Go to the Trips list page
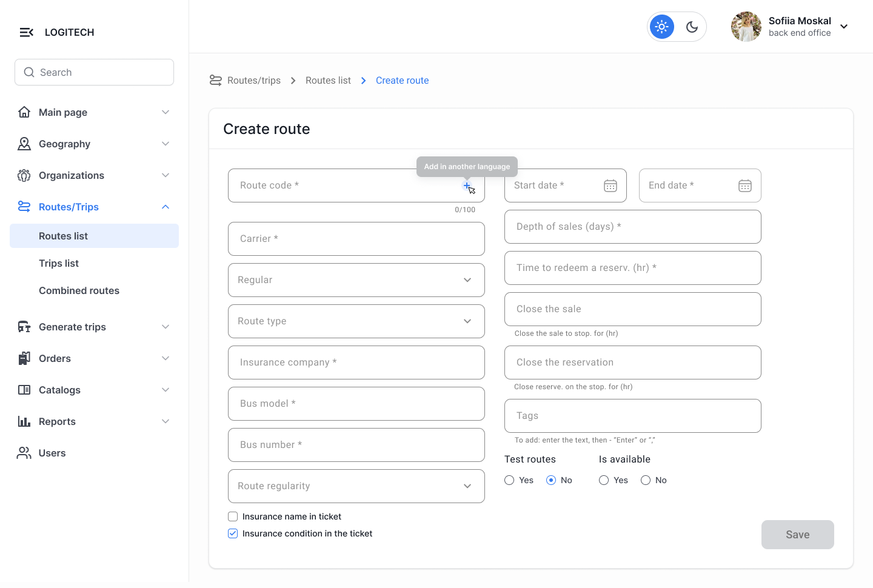The image size is (873, 588). (59, 263)
